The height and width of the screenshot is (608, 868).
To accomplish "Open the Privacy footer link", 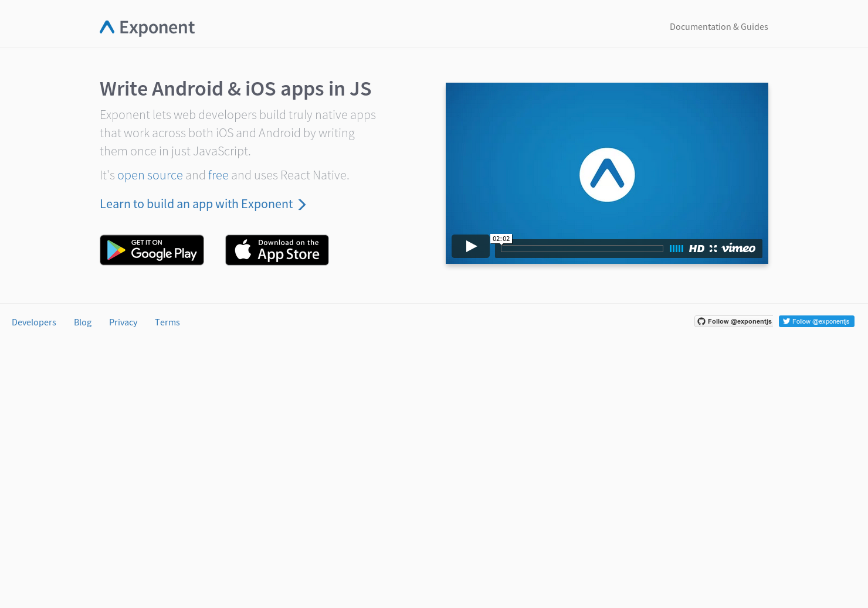I will tap(123, 322).
